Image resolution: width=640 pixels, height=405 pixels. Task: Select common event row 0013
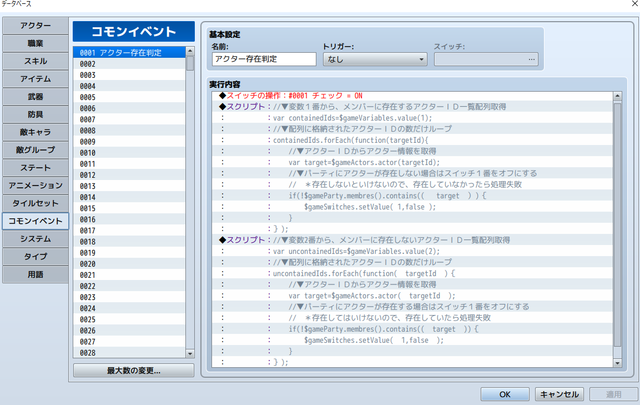coord(129,186)
